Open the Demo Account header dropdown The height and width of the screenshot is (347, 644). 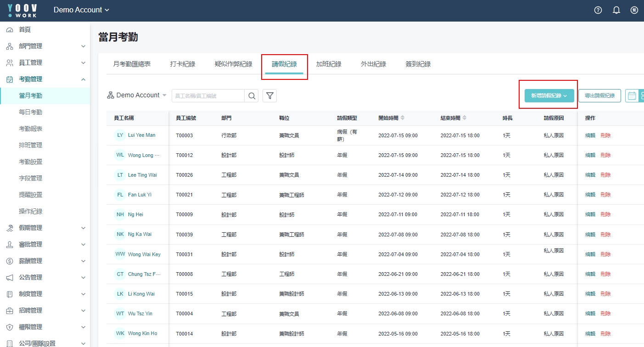81,10
